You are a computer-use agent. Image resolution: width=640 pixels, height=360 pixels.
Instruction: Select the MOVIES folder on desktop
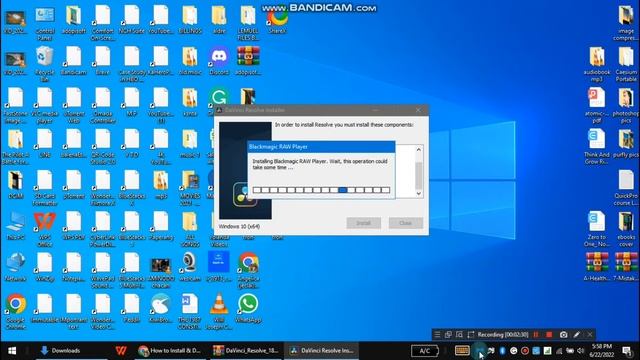[x=190, y=187]
